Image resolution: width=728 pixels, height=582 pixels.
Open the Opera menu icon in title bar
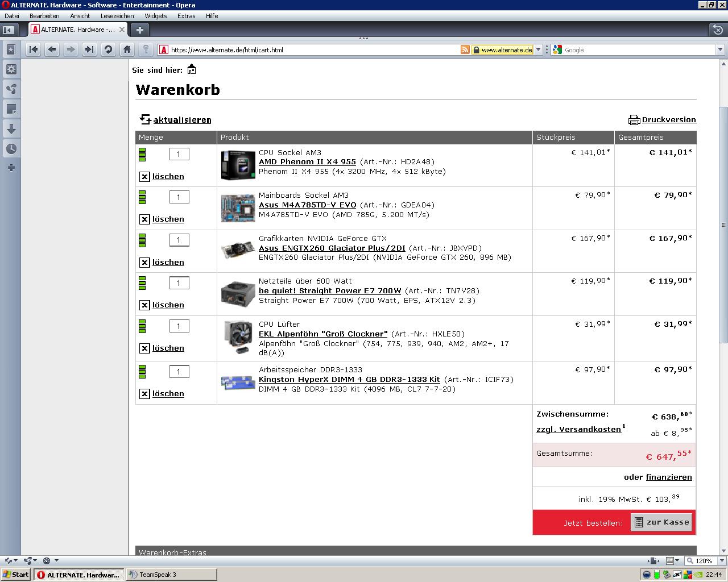click(5, 5)
